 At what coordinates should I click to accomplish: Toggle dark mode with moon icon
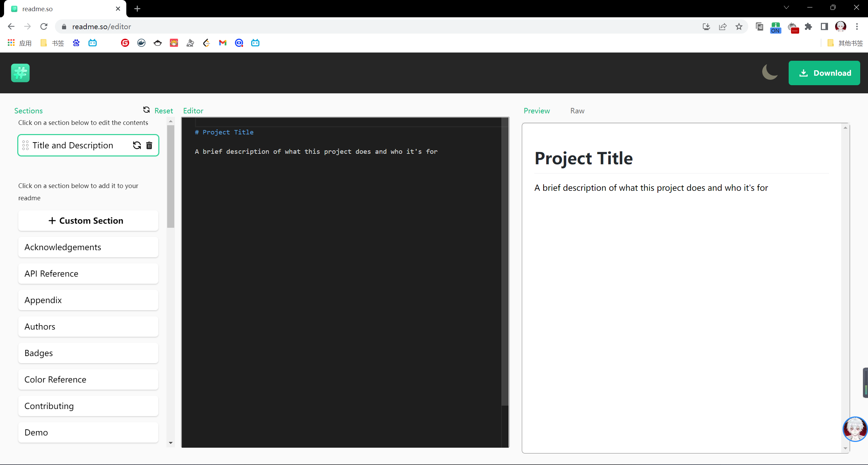770,72
